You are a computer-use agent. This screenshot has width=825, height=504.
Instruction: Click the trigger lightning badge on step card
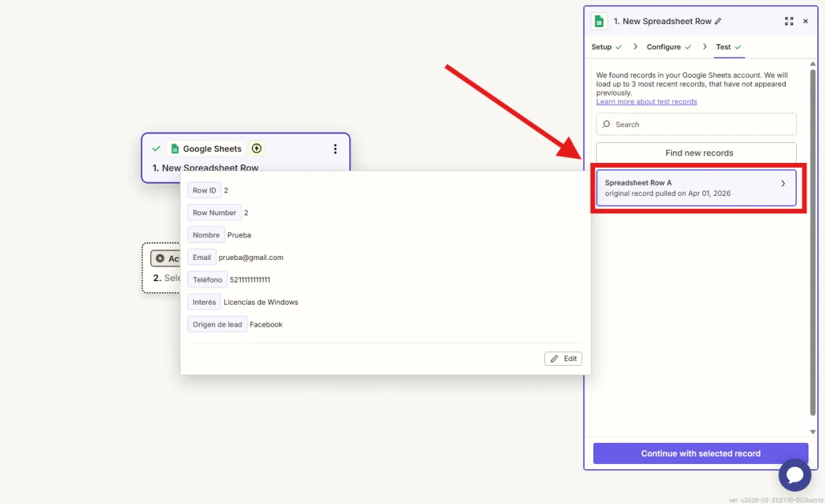tap(256, 149)
